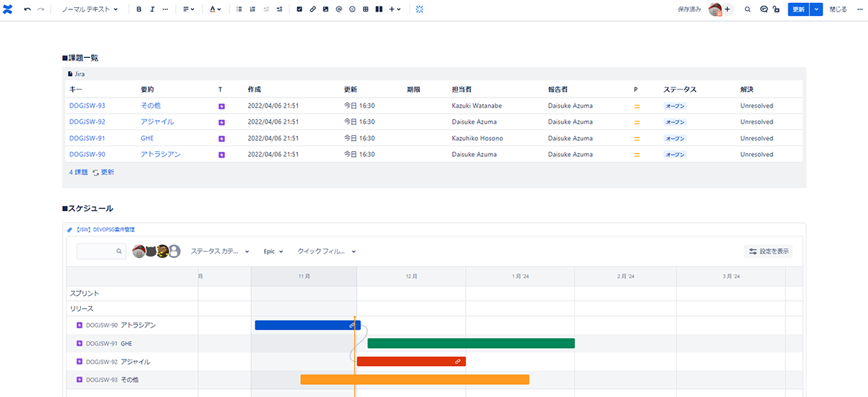Click the bullet list icon
This screenshot has height=397, width=868.
tap(239, 9)
